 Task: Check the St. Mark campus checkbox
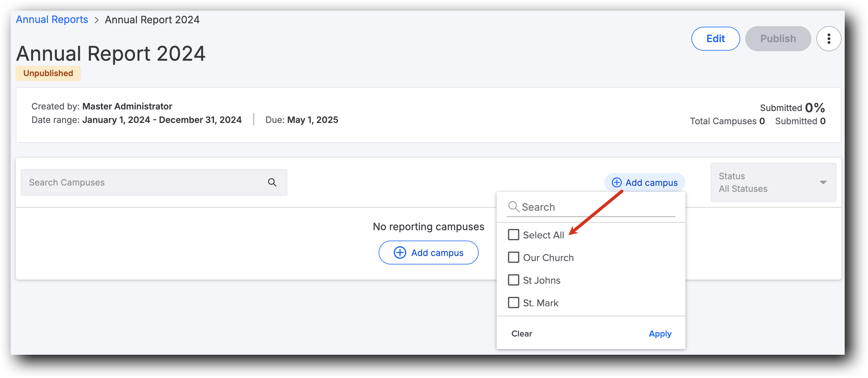514,303
